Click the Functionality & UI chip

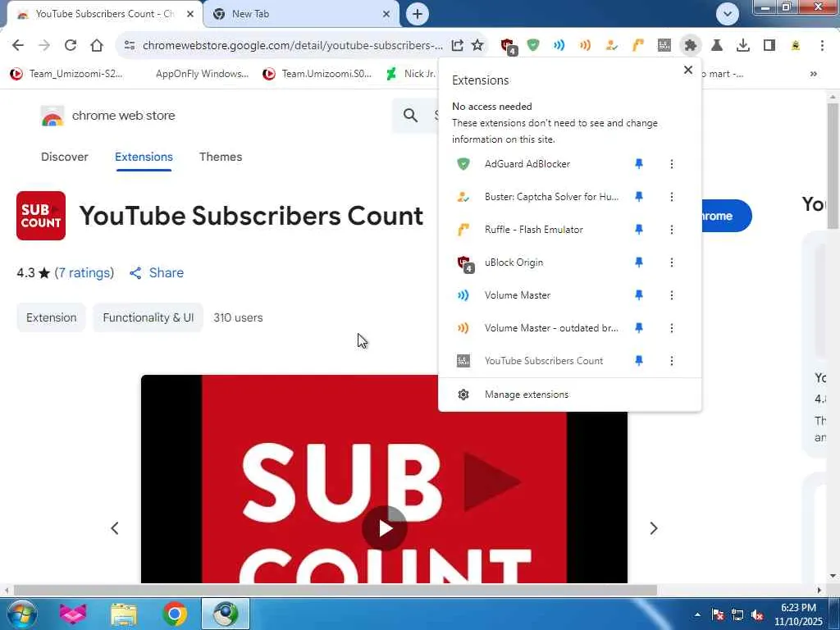pyautogui.click(x=148, y=317)
